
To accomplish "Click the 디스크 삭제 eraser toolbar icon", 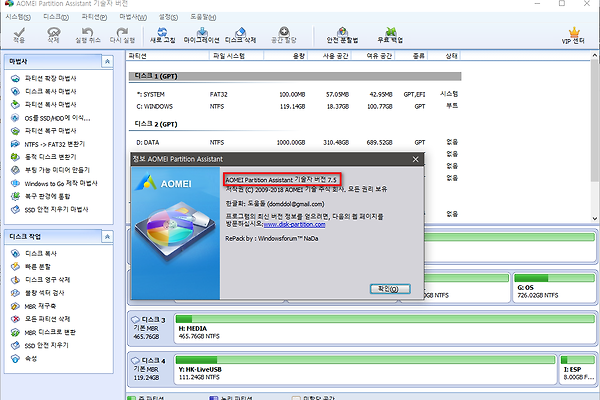I will 240,35.
